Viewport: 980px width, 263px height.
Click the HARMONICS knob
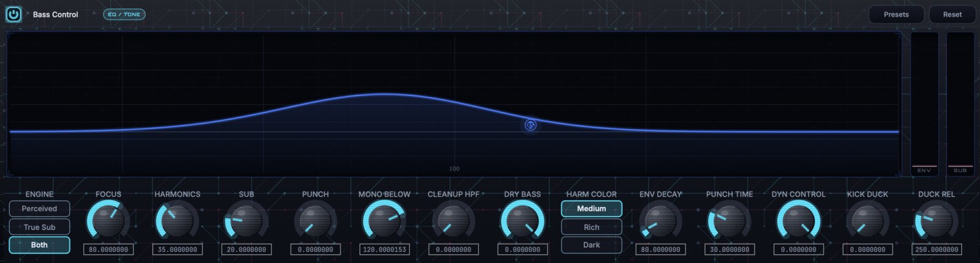(x=177, y=220)
